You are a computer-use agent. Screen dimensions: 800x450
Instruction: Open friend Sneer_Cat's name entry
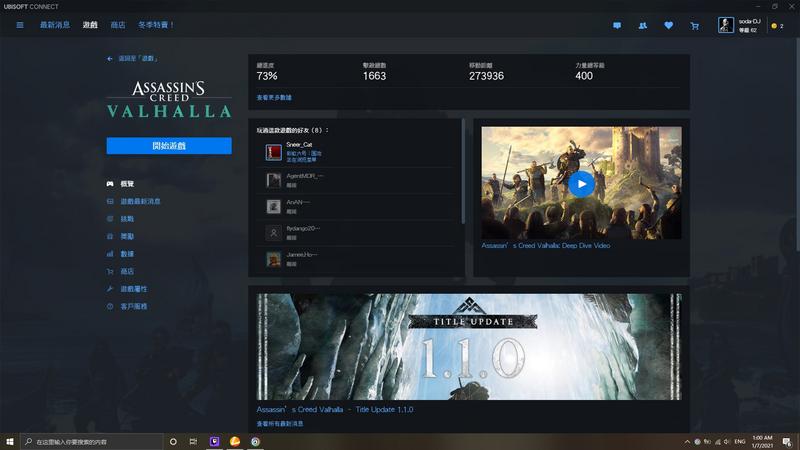(299, 145)
